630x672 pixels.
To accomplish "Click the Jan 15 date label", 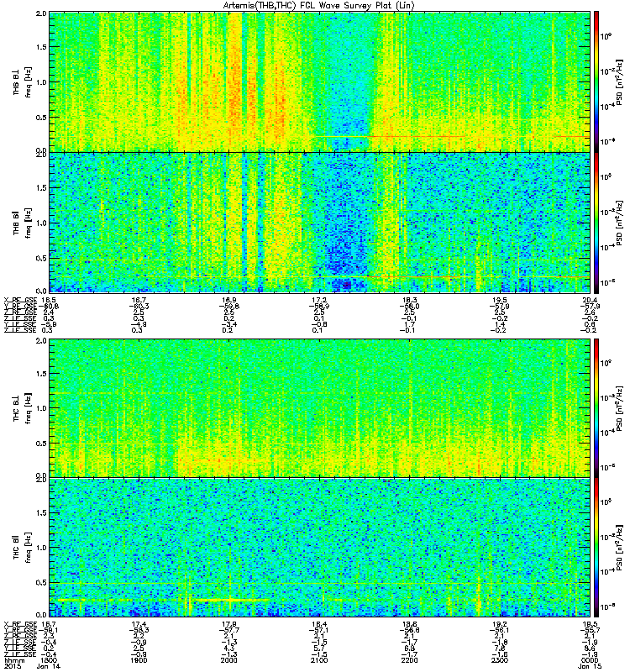I will point(590,666).
